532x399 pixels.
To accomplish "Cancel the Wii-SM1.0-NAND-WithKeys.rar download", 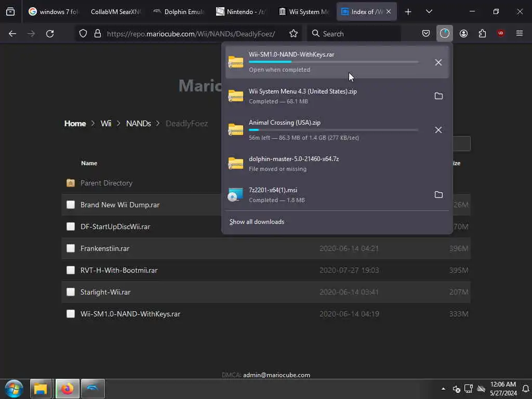I will tap(438, 62).
